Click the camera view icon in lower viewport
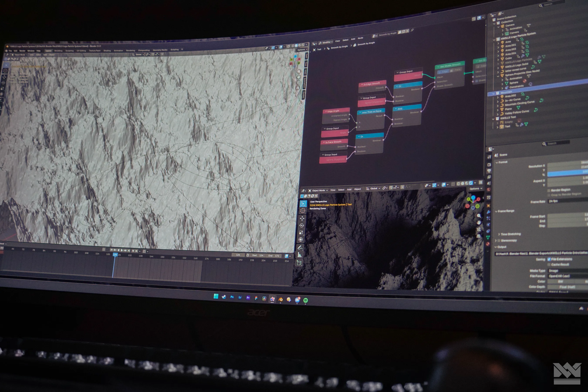This screenshot has height=392, width=588. (478, 229)
